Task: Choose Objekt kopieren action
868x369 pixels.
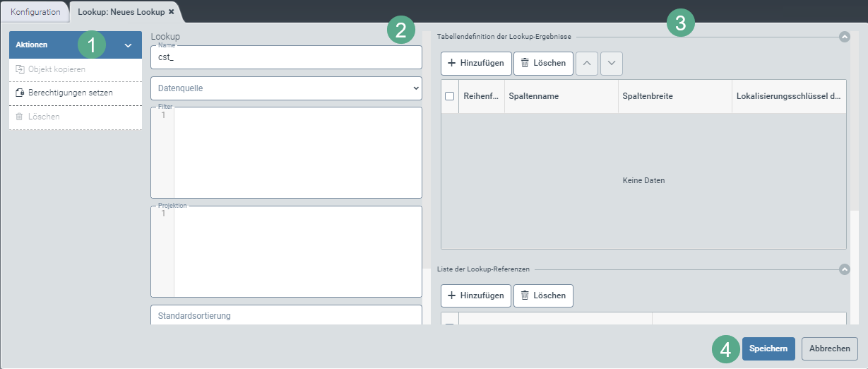Action: (76, 69)
